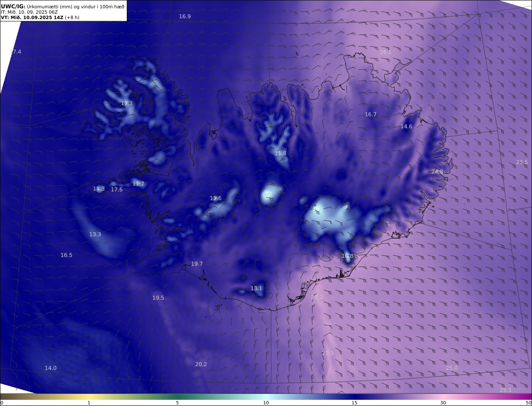Image resolution: width=532 pixels, height=406 pixels.
Task: Click the 19.5 value label
Action: point(158,298)
